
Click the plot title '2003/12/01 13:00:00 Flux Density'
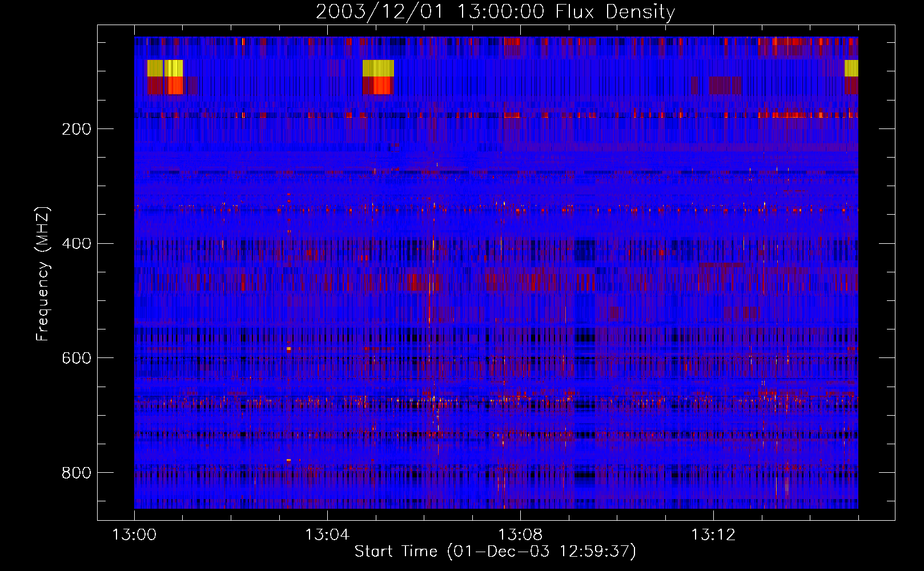pos(495,11)
